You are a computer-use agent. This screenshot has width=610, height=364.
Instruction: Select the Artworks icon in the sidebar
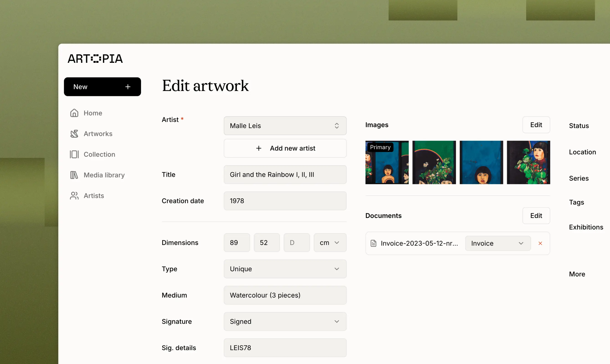point(74,134)
